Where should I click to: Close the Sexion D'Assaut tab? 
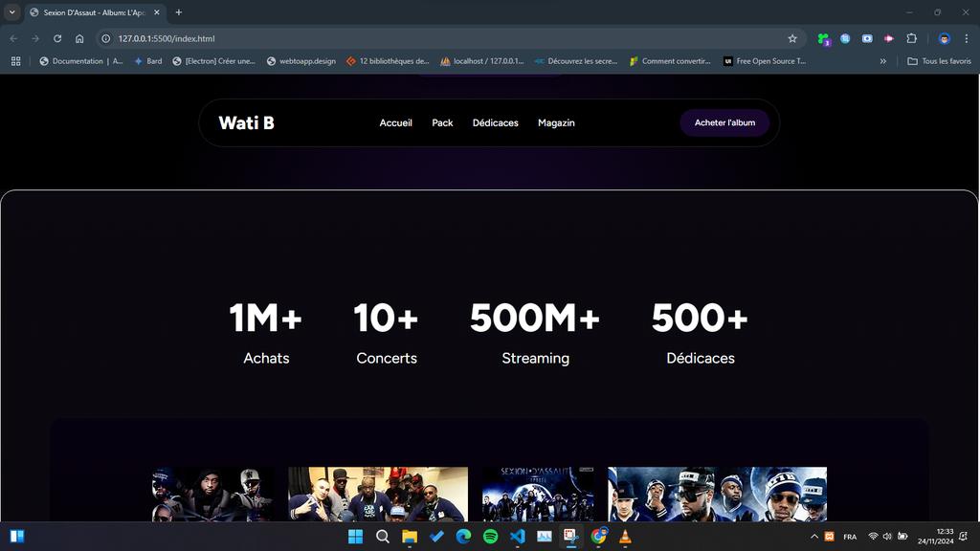point(157,12)
